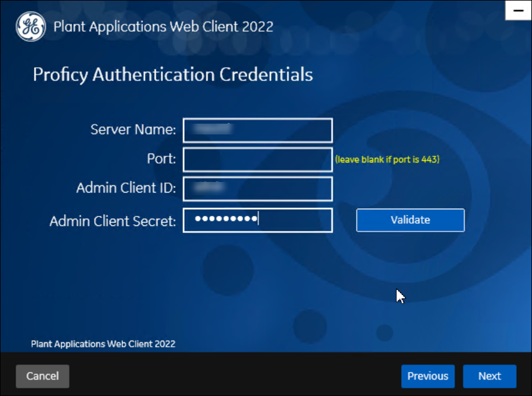Click the 'Proficy Authentication Credentials' heading
The height and width of the screenshot is (396, 532).
173,75
